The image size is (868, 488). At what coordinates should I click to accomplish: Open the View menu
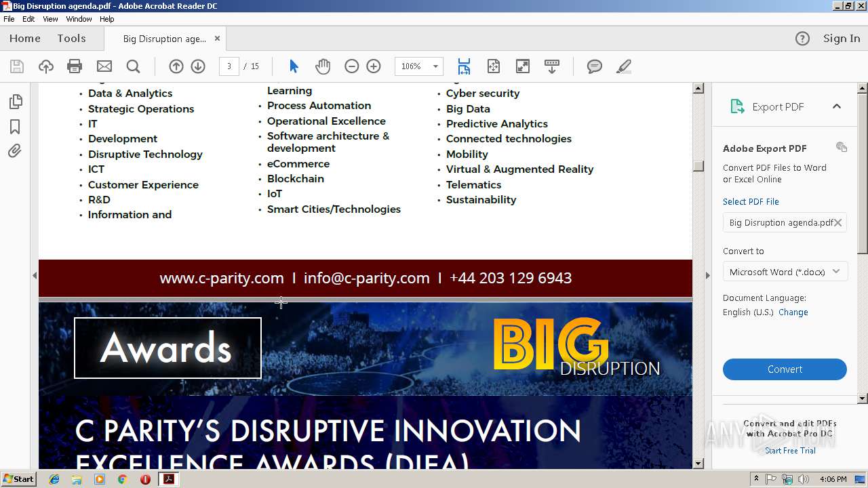coord(50,19)
